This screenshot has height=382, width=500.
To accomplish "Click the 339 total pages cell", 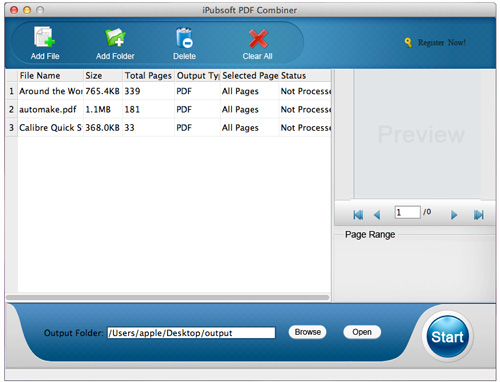I will [149, 91].
